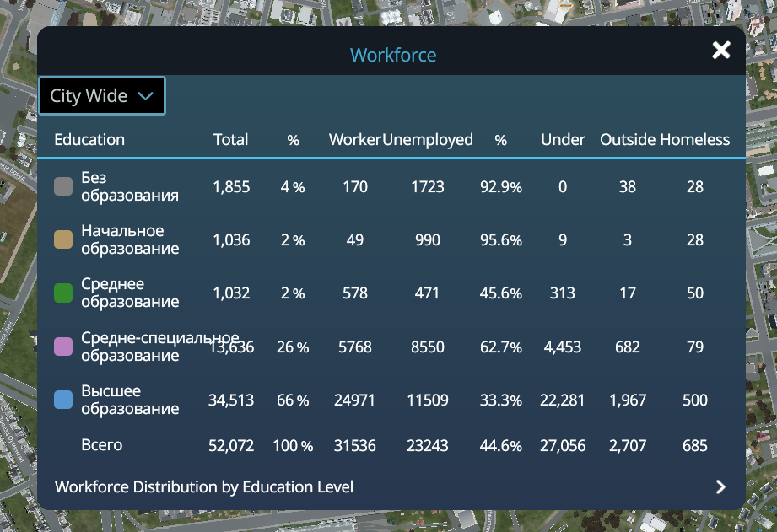Screen dimensions: 777x532
Task: Click the green Среднее образование swatch
Action: pyautogui.click(x=63, y=293)
